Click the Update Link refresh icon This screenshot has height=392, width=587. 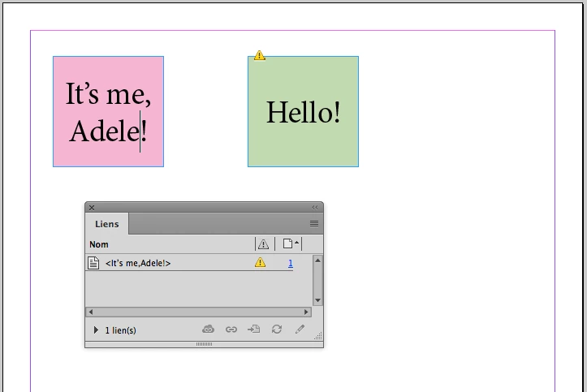point(277,330)
